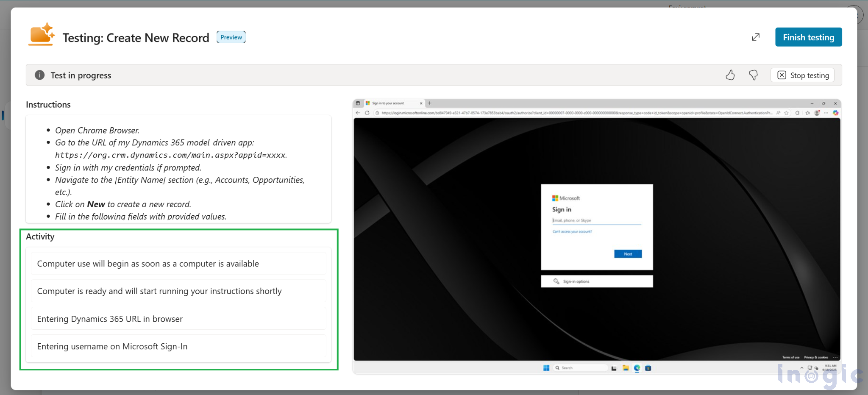
Task: Close the 'Sign in to your account' tab
Action: (x=421, y=103)
